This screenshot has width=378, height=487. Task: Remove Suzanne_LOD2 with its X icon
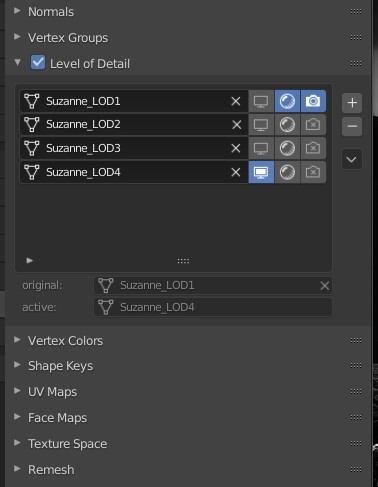(237, 125)
